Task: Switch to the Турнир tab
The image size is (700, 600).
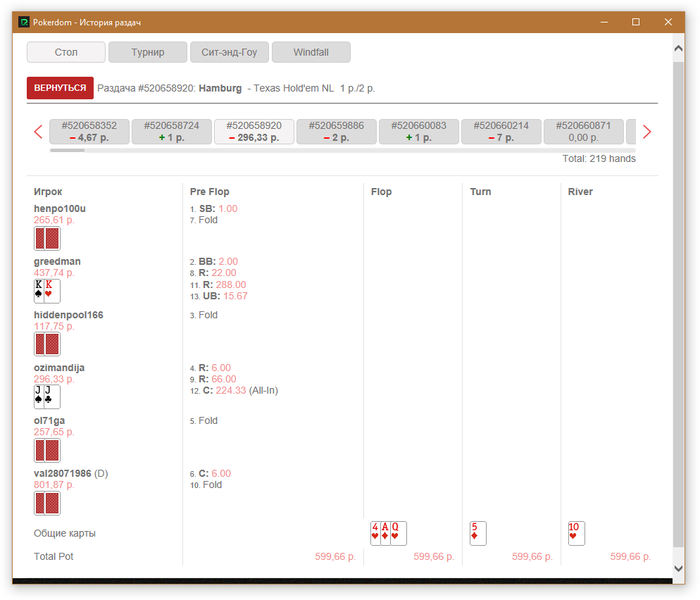Action: click(148, 52)
